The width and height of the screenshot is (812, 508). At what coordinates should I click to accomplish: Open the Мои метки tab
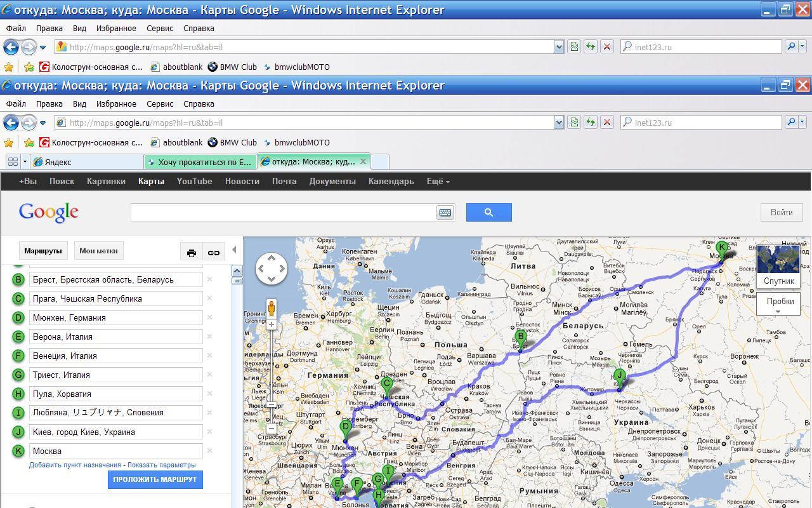click(98, 251)
